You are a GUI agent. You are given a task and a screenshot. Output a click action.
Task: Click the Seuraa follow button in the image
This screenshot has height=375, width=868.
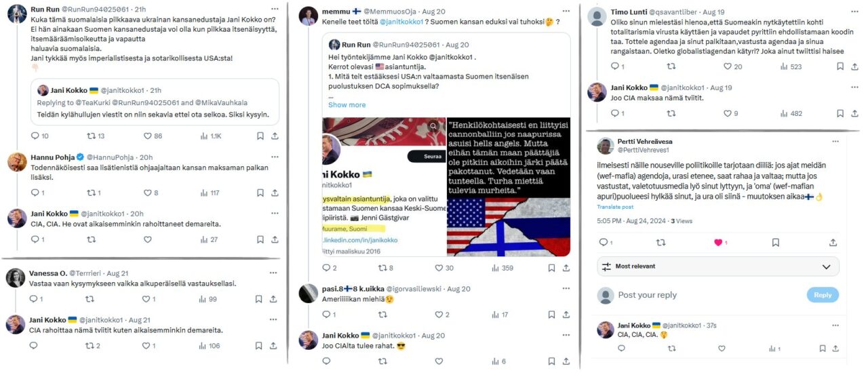424,156
